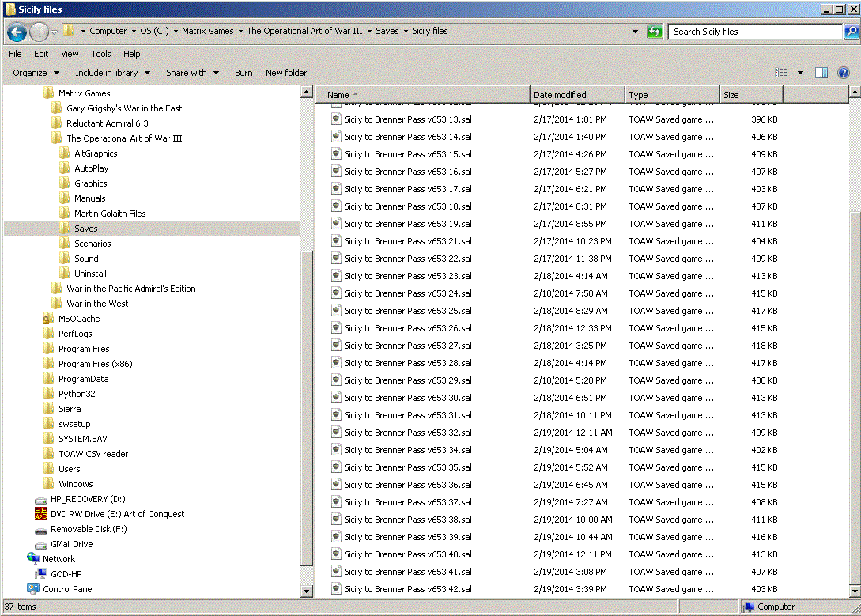Select the locked MSOCache folder icon
861x616 pixels.
[49, 319]
